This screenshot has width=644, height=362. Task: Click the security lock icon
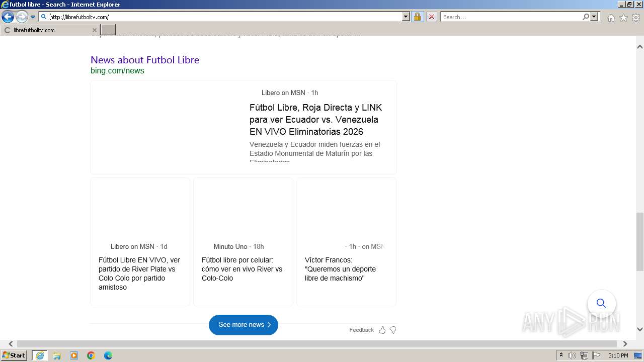[x=417, y=17]
